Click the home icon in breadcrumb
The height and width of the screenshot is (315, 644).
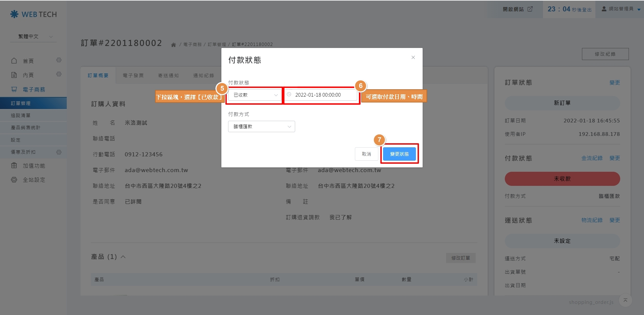[x=173, y=45]
